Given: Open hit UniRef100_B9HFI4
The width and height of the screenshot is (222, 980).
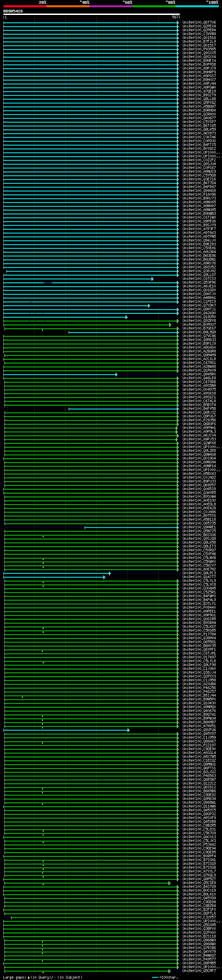Looking at the screenshot, I should 199,61.
